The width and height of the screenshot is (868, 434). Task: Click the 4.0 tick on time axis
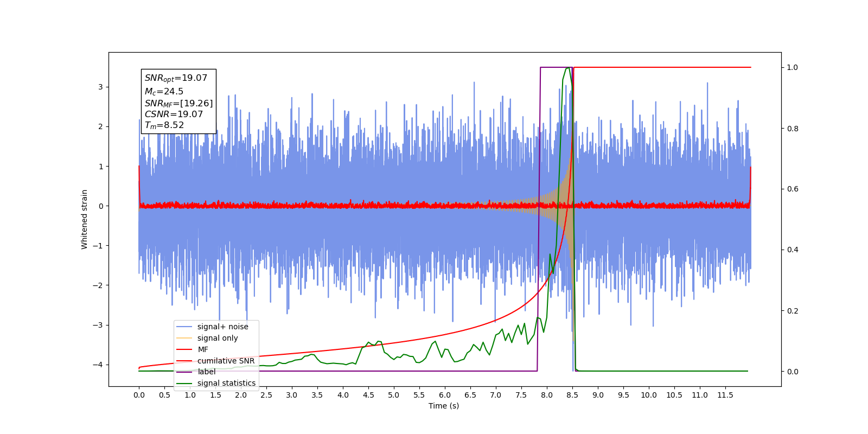click(x=343, y=395)
